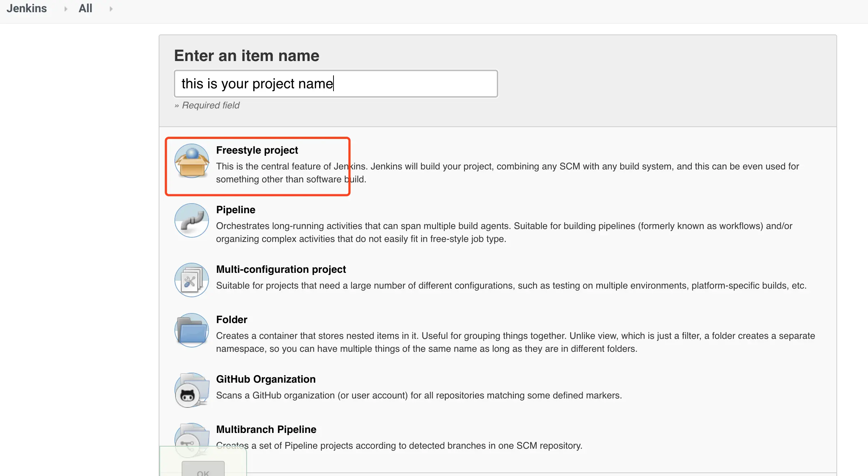Click the Pipeline pipe icon
Screen dimensions: 868x476
tap(192, 220)
